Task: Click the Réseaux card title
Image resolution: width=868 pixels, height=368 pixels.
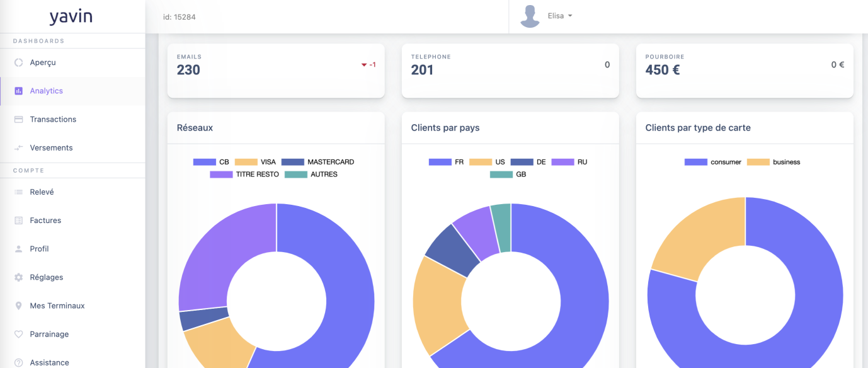Action: click(195, 127)
